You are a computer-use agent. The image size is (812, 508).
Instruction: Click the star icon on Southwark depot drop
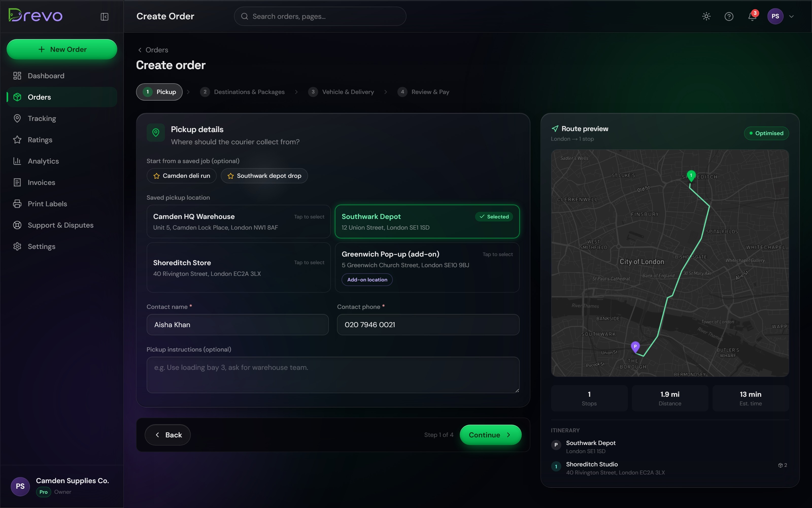pyautogui.click(x=230, y=176)
